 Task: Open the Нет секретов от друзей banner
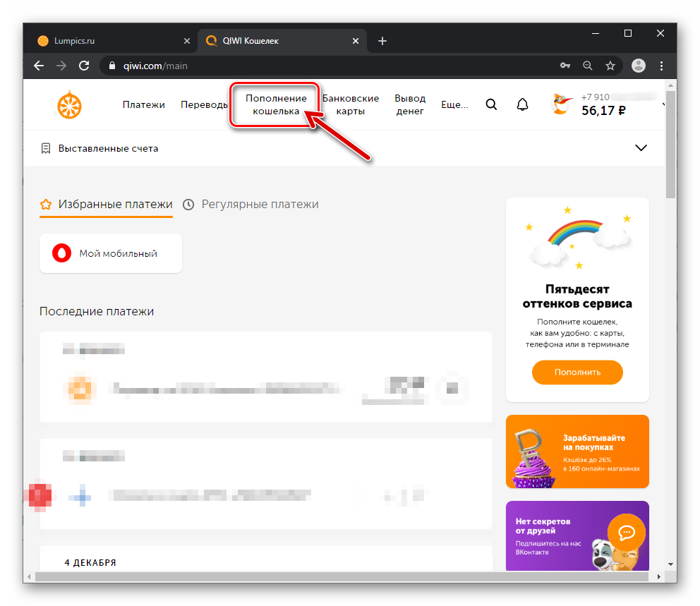click(x=577, y=536)
